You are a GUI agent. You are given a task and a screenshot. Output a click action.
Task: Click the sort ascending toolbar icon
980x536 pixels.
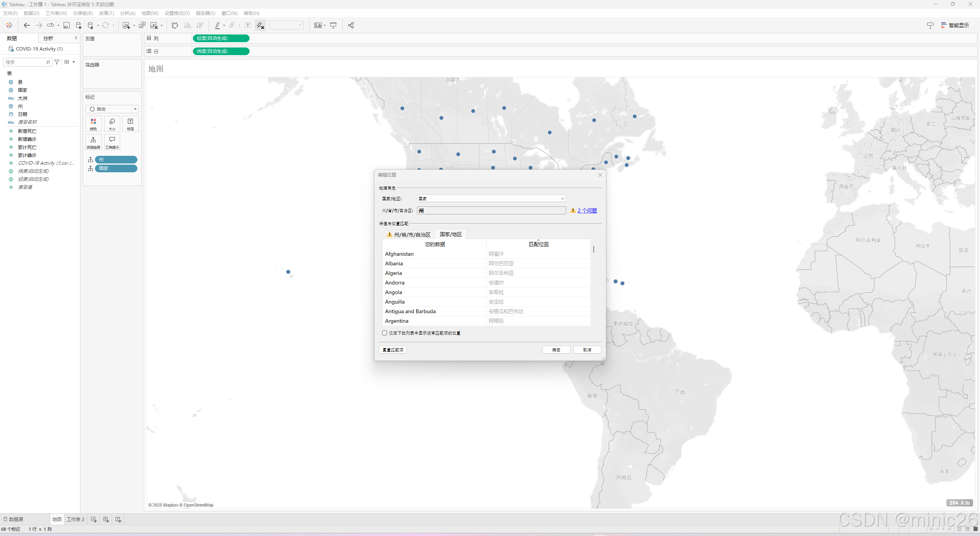click(x=187, y=25)
